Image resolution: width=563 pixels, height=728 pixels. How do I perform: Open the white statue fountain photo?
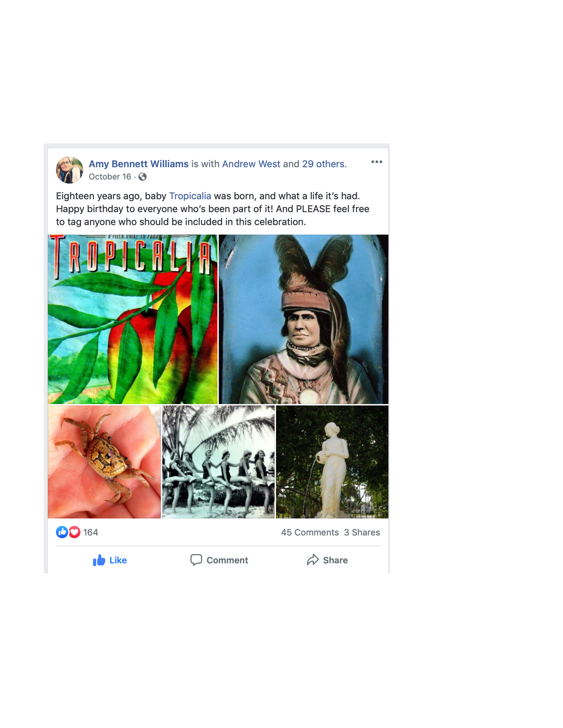[332, 462]
